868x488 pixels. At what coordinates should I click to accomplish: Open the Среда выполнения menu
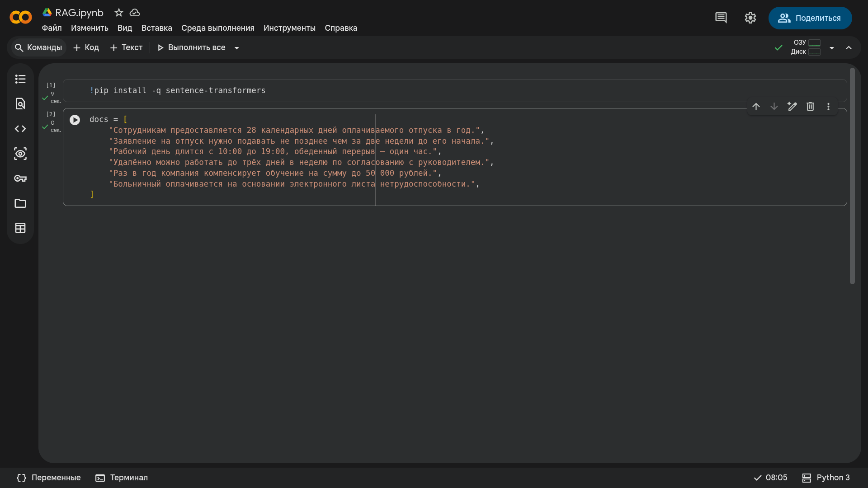(x=218, y=28)
